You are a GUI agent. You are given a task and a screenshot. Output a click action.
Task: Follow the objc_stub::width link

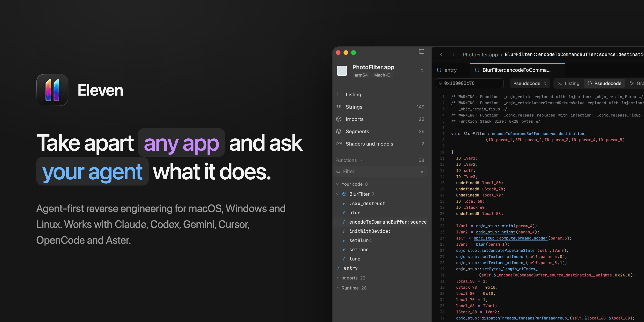tap(494, 226)
